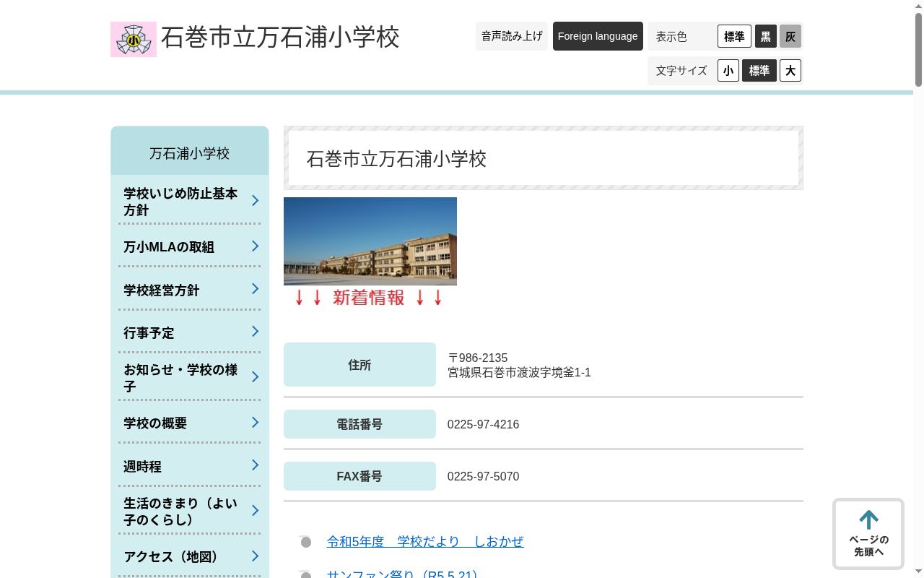The image size is (924, 578).
Task: Set display color to 黒
Action: (x=766, y=36)
